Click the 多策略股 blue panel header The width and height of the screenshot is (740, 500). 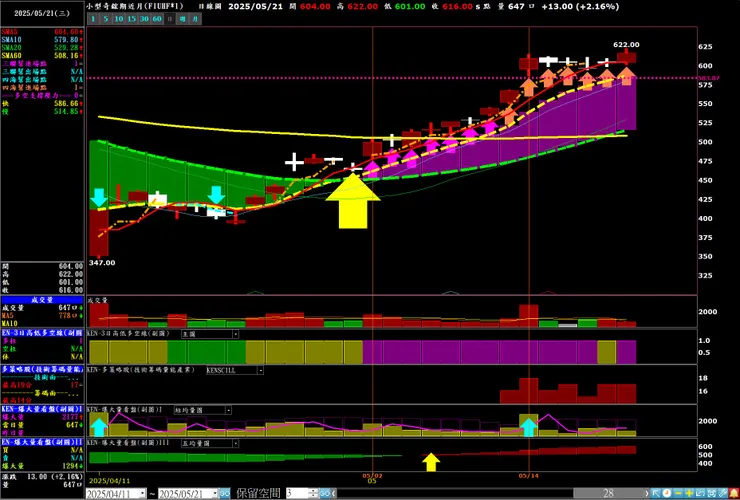coord(42,369)
